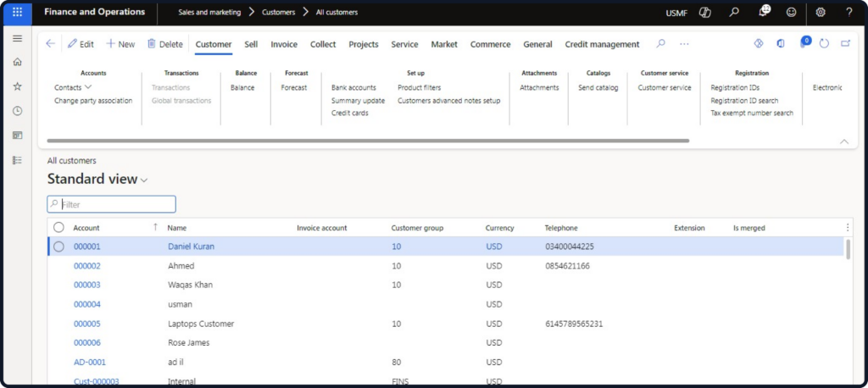
Task: Open the Credit management tab
Action: (x=603, y=44)
